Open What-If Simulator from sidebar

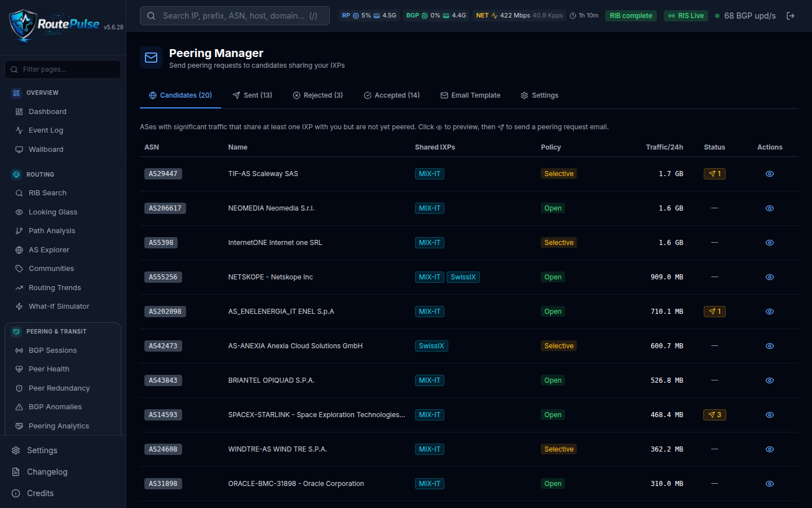tap(59, 306)
